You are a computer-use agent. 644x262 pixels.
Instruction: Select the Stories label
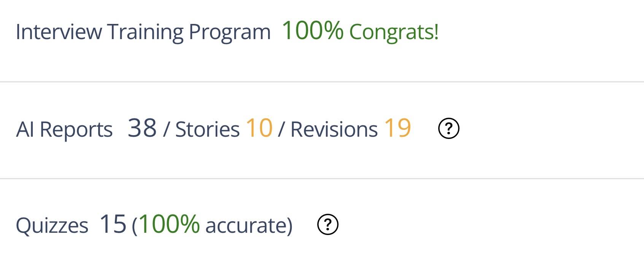pyautogui.click(x=207, y=129)
